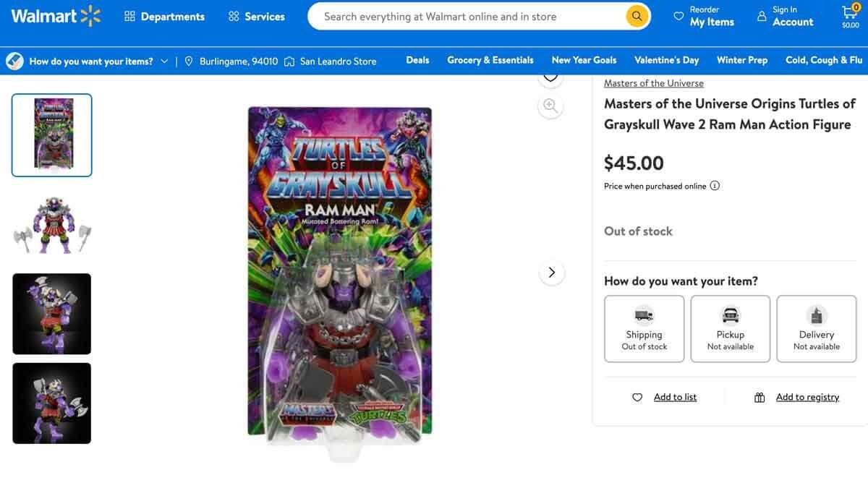Click the image zoom magnifier icon

pyautogui.click(x=550, y=105)
